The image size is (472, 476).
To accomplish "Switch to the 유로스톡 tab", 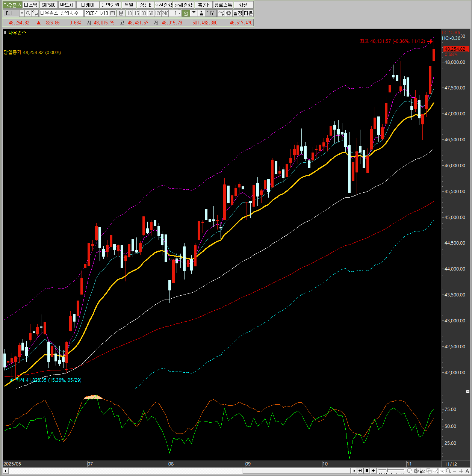I will click(223, 5).
